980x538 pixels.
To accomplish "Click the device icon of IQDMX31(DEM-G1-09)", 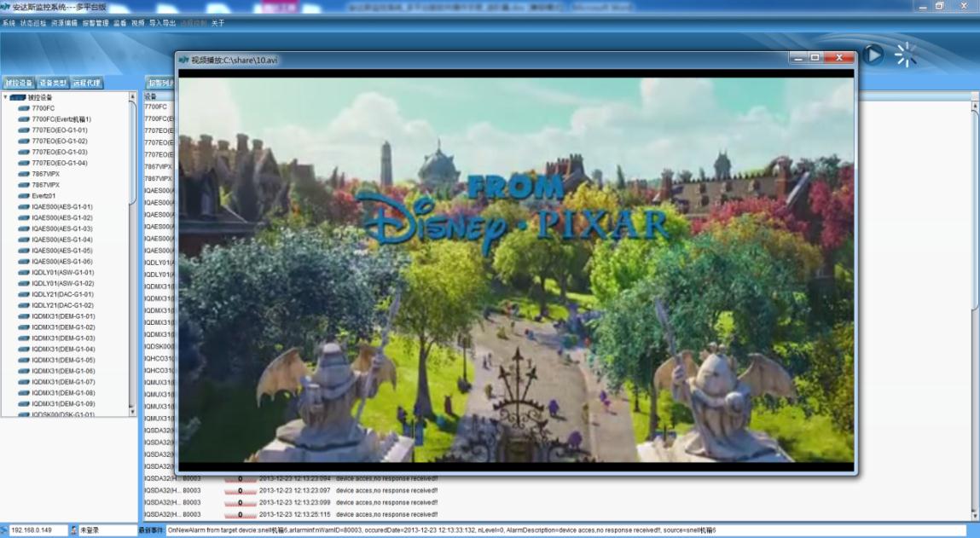I will [x=24, y=403].
